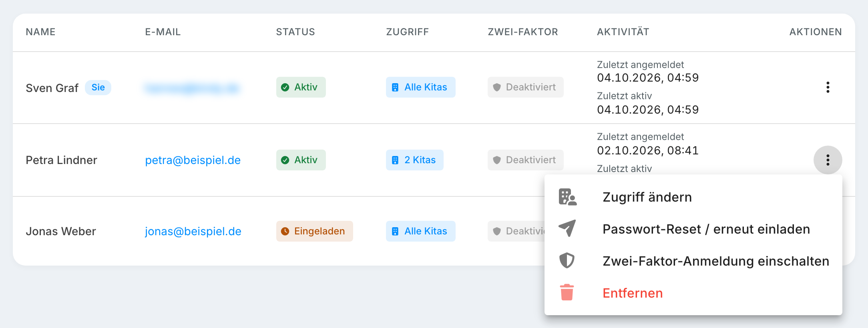The width and height of the screenshot is (868, 328).
Task: Choose Passwort-Reset / erneut einladen
Action: coord(693,229)
